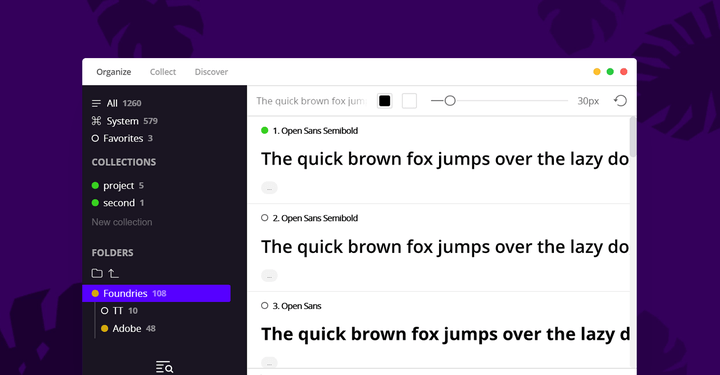Screen dimensions: 720x375
Task: Pick the black text color swatch
Action: point(384,101)
